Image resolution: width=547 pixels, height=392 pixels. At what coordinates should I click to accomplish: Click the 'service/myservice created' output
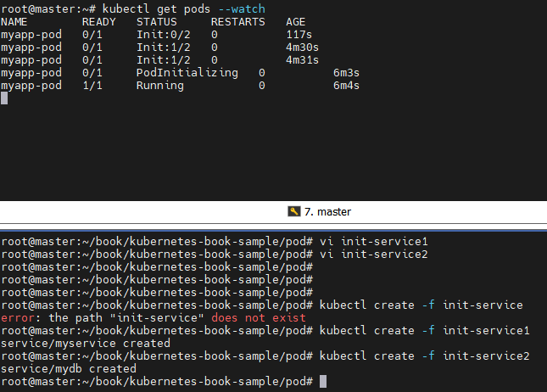click(86, 343)
